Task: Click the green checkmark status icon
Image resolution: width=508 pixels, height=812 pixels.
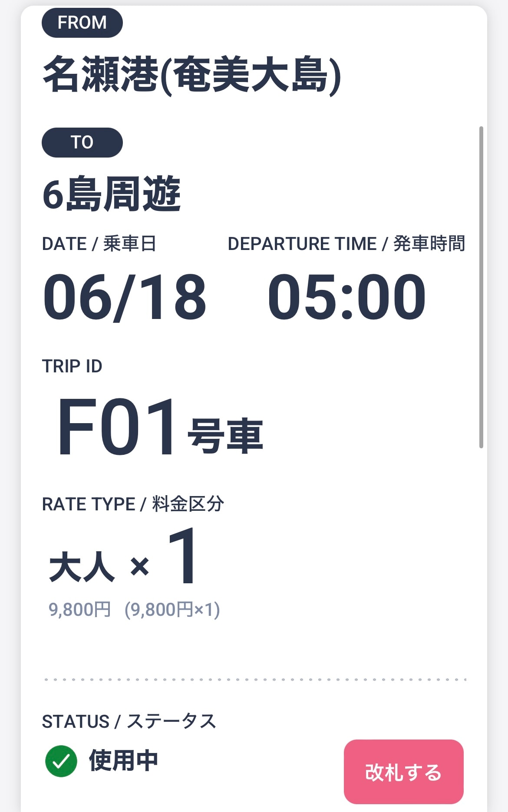Action: pyautogui.click(x=61, y=761)
